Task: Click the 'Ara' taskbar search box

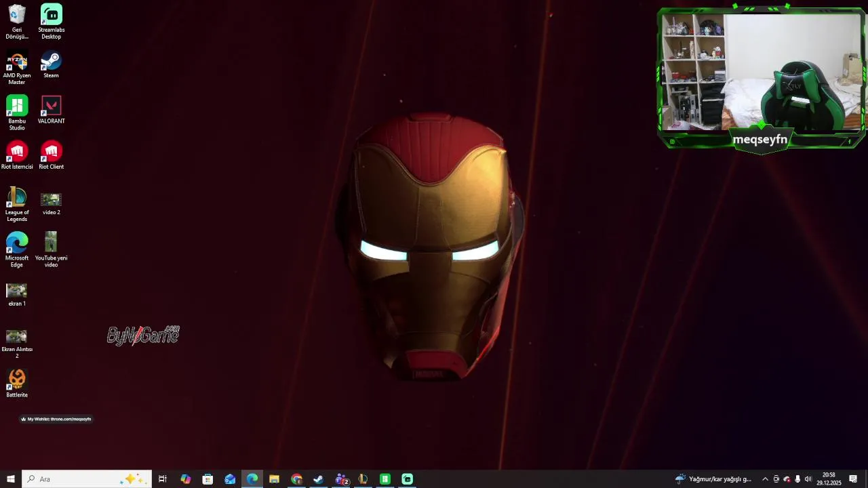Action: [x=87, y=479]
